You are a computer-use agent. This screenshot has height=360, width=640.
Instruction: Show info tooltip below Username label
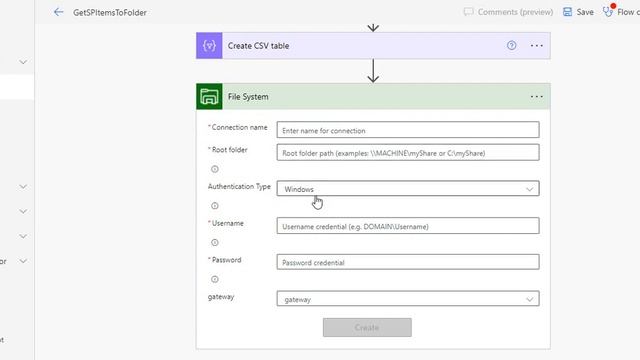pyautogui.click(x=215, y=242)
